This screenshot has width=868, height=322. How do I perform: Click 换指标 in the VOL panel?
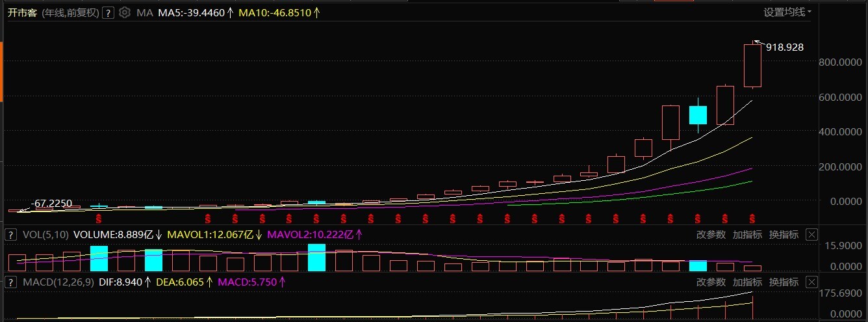tap(784, 234)
